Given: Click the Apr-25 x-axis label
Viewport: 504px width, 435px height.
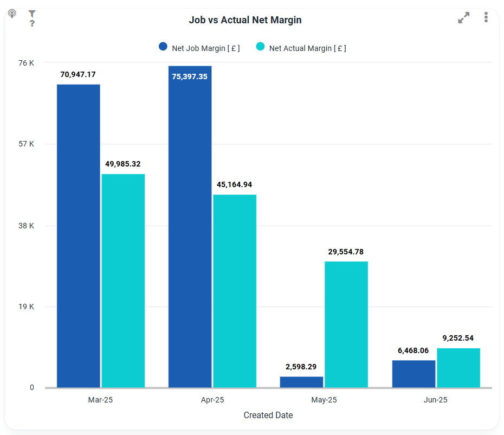Looking at the screenshot, I should tap(212, 400).
